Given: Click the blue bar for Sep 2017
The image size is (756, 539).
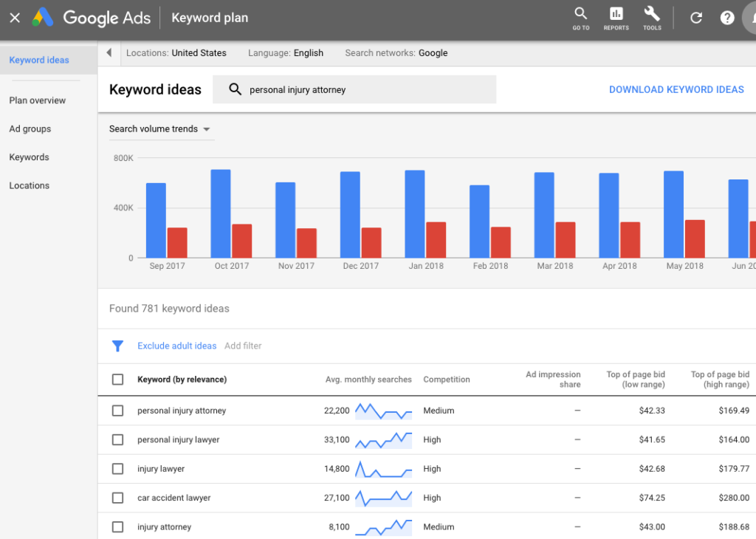Looking at the screenshot, I should 156,220.
